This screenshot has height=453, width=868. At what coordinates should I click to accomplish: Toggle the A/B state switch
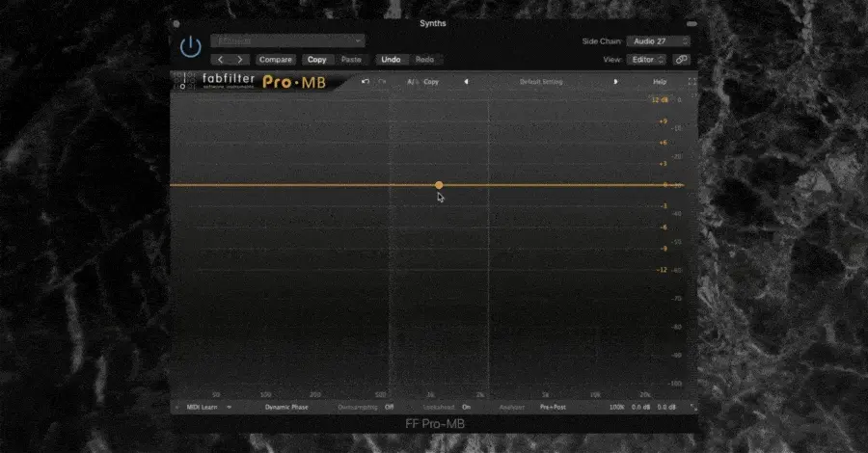(412, 82)
